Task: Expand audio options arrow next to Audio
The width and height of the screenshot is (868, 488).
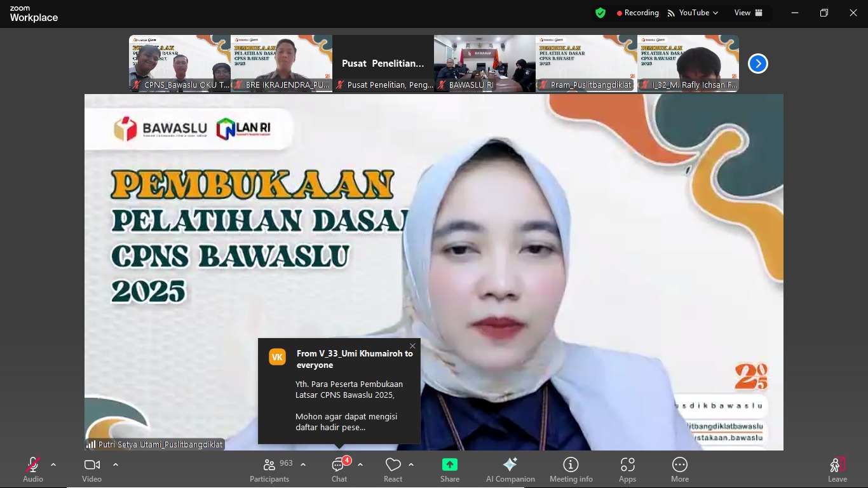Action: pos(53,464)
